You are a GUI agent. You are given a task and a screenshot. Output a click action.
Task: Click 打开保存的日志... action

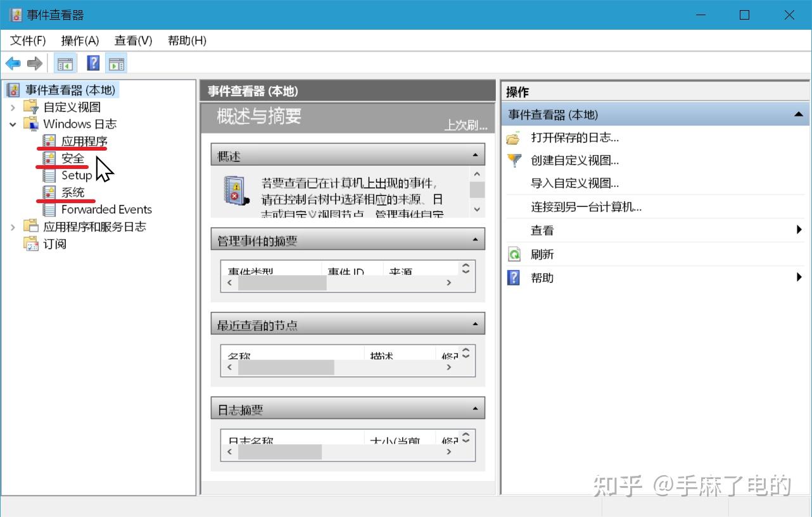[574, 137]
